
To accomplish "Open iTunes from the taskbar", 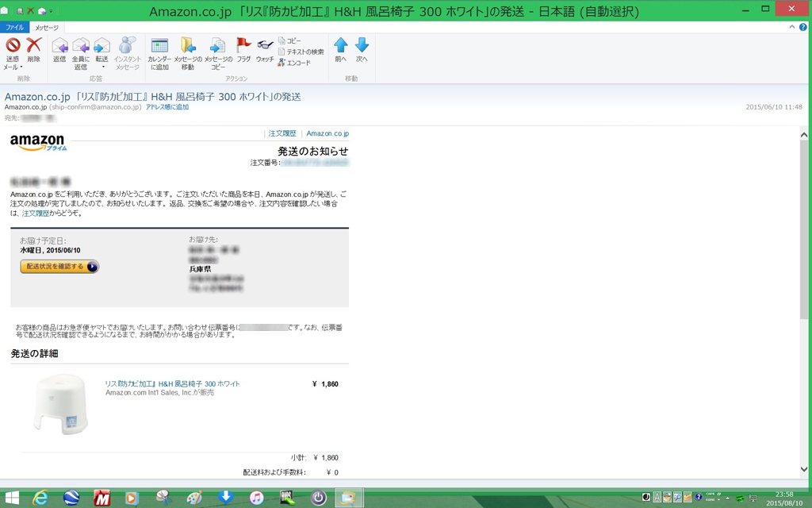I will (x=256, y=498).
